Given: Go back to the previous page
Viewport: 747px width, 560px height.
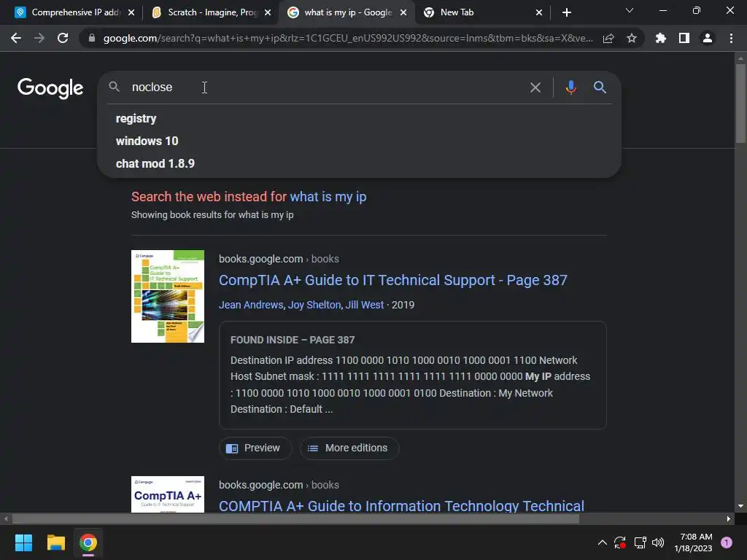Looking at the screenshot, I should [x=16, y=38].
